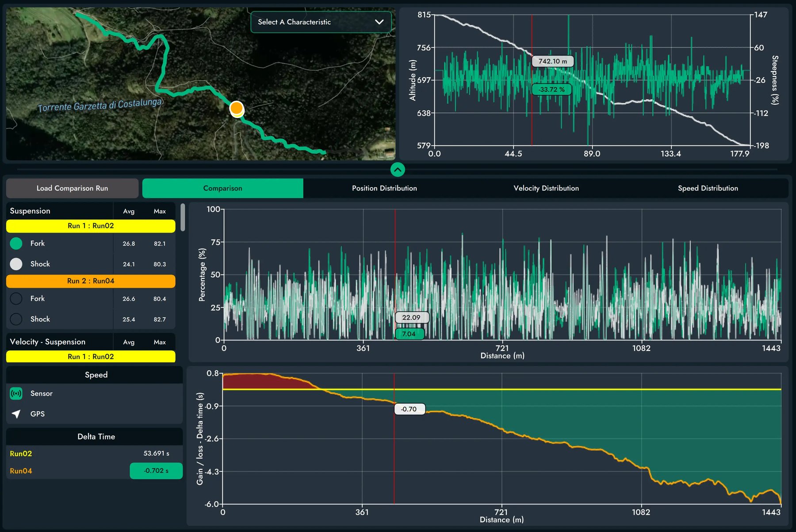Click the chevron arrow in the characteristic dropdown
Viewport: 796px width, 532px height.
[x=379, y=22]
